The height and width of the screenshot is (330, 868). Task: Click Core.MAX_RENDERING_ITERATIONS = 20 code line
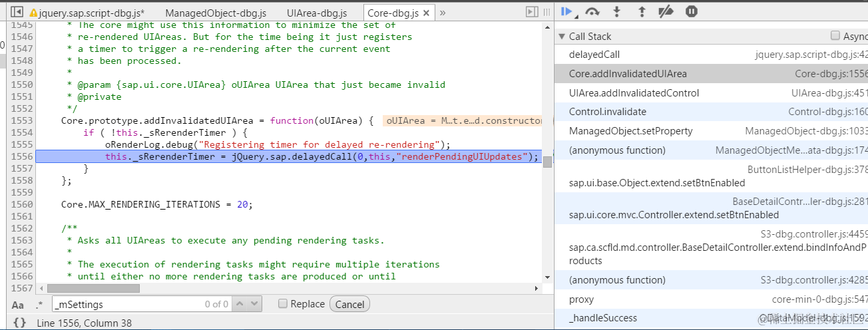(157, 204)
